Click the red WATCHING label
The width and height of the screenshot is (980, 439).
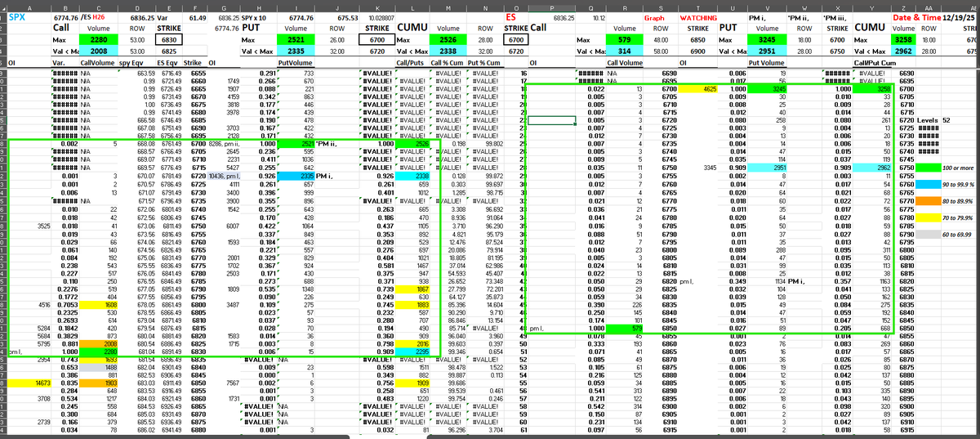[x=698, y=16]
